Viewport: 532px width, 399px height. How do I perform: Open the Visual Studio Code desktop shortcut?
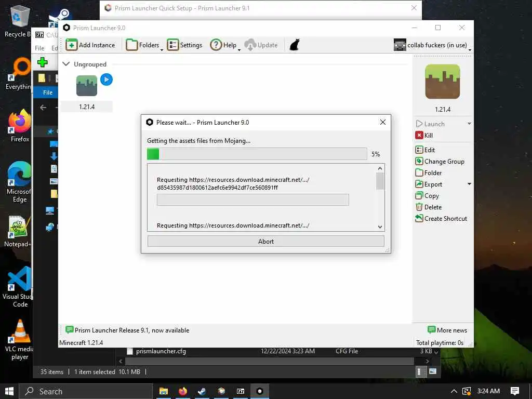[18, 287]
